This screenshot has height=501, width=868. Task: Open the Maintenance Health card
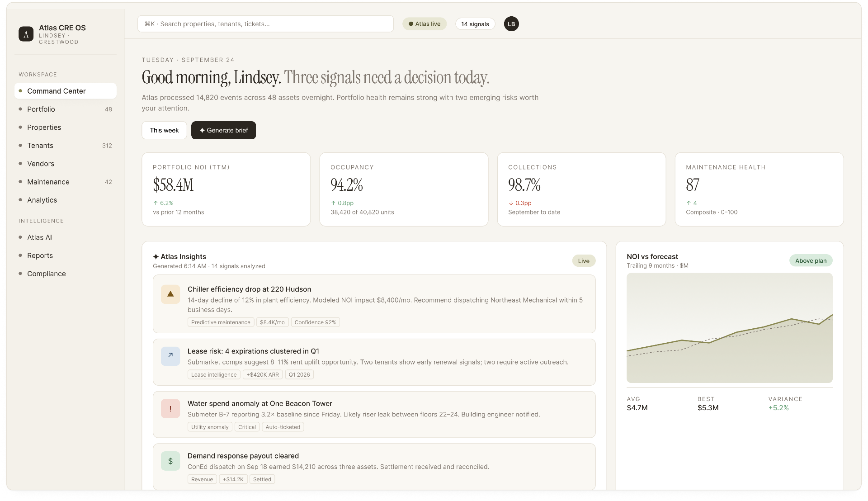[759, 189]
